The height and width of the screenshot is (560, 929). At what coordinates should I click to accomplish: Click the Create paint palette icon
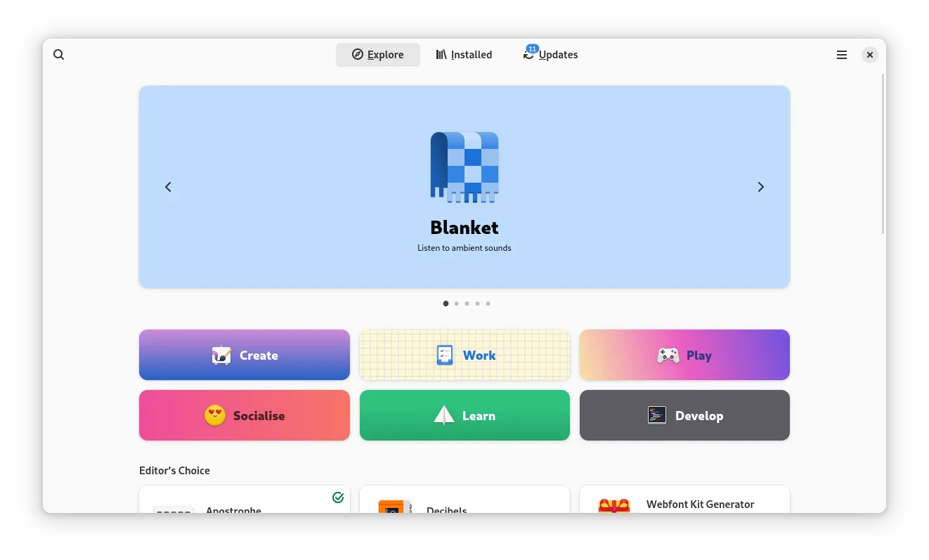(221, 356)
